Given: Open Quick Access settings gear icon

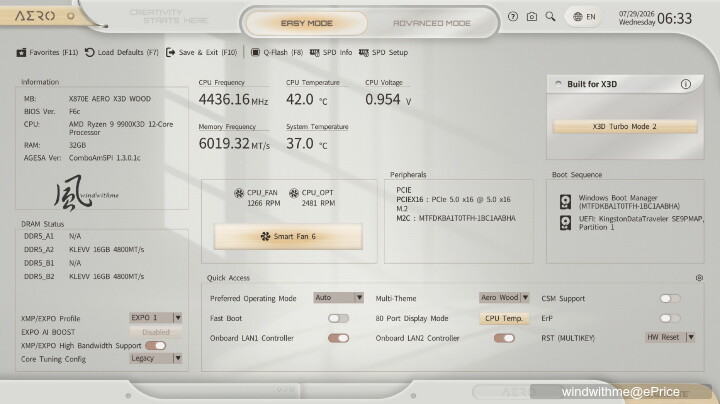Looking at the screenshot, I should point(699,278).
